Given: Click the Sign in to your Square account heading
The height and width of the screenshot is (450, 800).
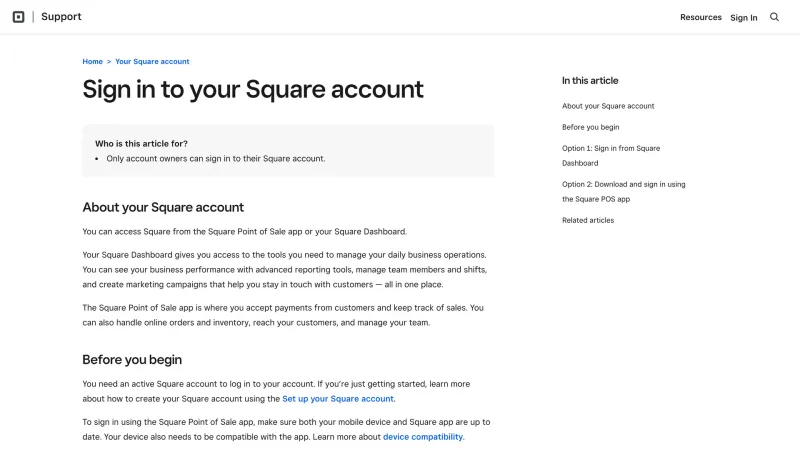Looking at the screenshot, I should point(253,89).
